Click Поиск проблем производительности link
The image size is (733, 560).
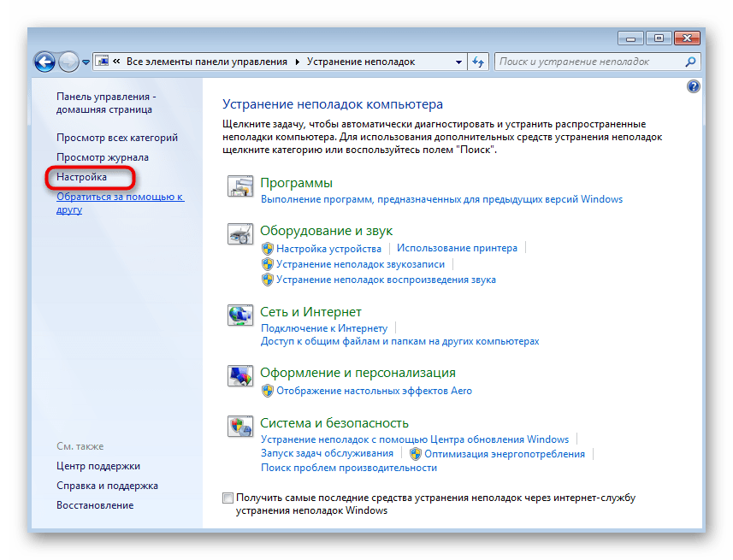(349, 468)
